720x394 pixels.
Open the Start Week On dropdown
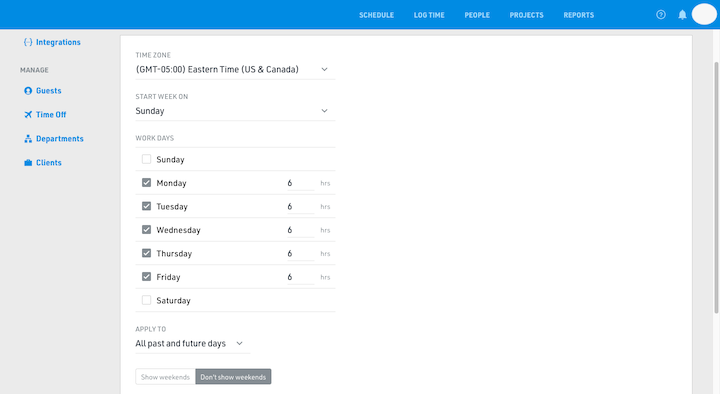(235, 111)
